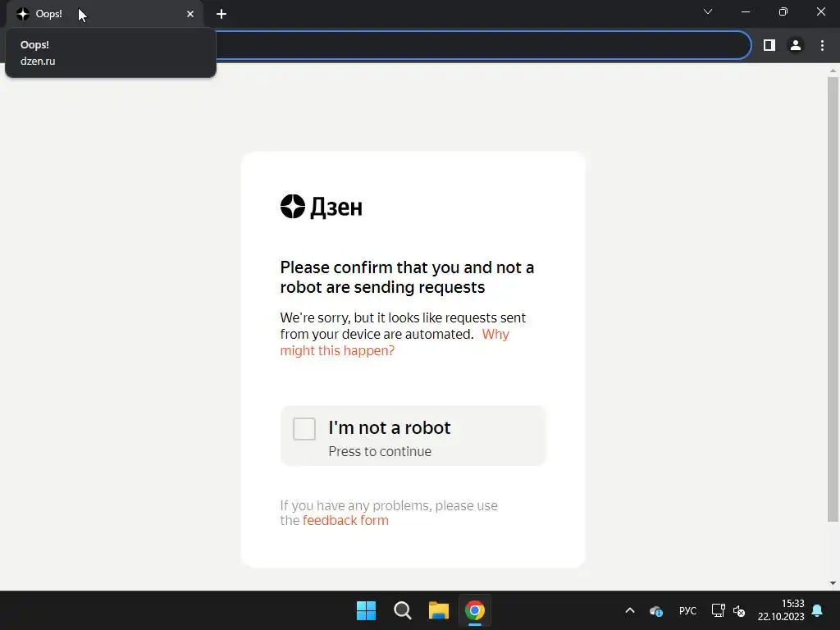Select the Oops! tab

coord(104,14)
